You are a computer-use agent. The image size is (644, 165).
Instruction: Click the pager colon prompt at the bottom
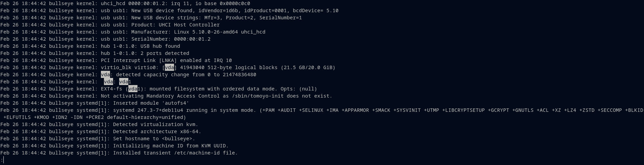2,160
